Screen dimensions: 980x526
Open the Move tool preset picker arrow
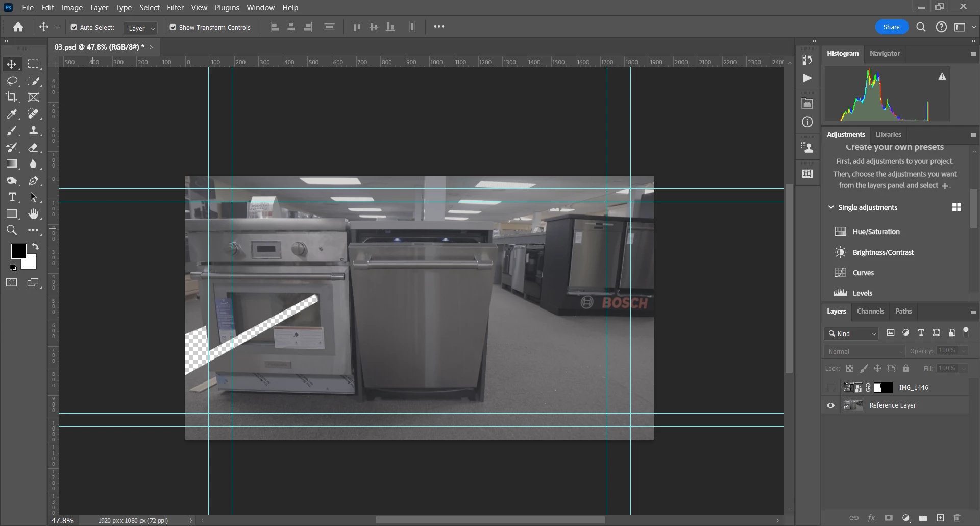click(58, 28)
